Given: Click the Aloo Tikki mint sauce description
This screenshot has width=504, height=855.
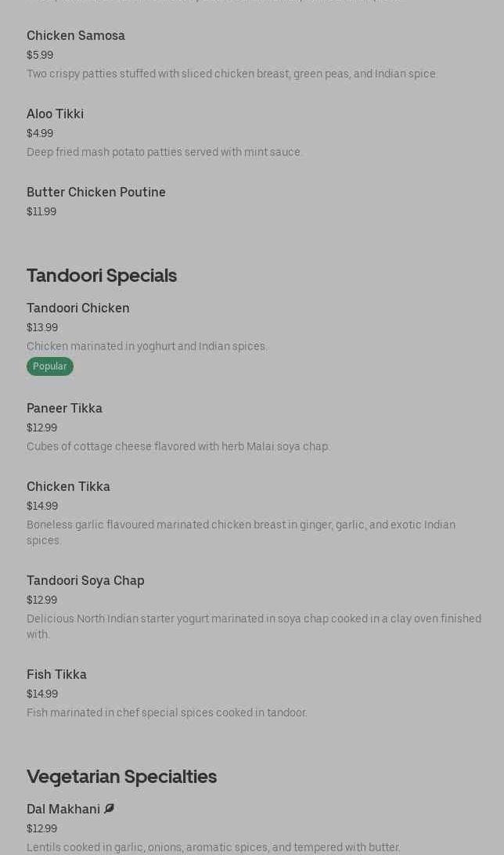Looking at the screenshot, I should [164, 152].
